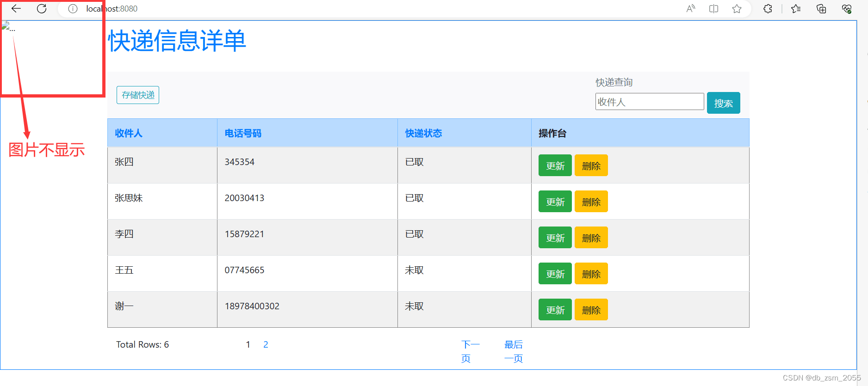The height and width of the screenshot is (386, 868).
Task: Click 删除 for 李四 row
Action: [591, 238]
